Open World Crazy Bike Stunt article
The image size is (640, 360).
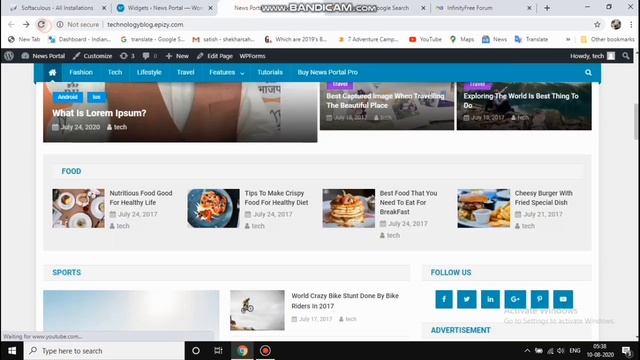click(x=345, y=301)
